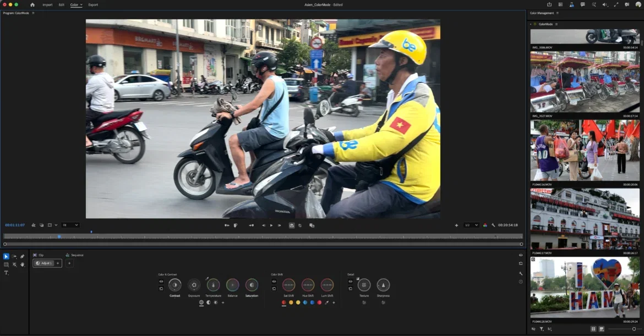This screenshot has width=644, height=336.
Task: Reset the Color & Contrast section
Action: pos(161,288)
